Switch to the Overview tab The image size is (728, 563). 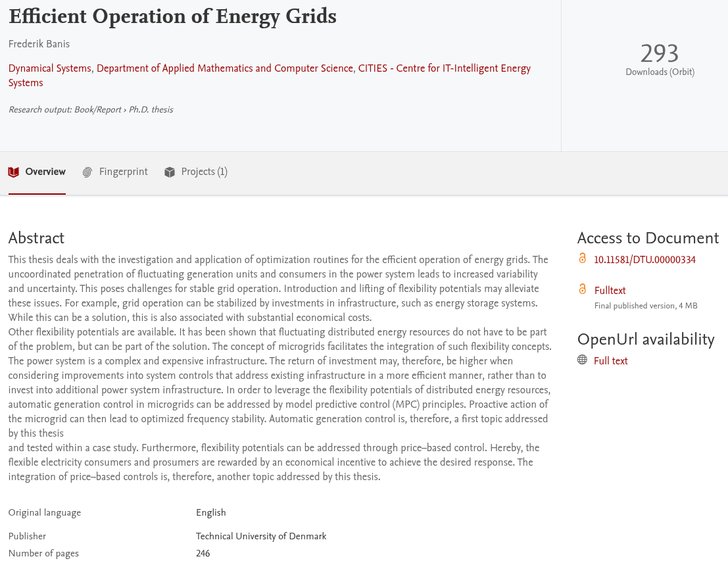click(x=45, y=172)
